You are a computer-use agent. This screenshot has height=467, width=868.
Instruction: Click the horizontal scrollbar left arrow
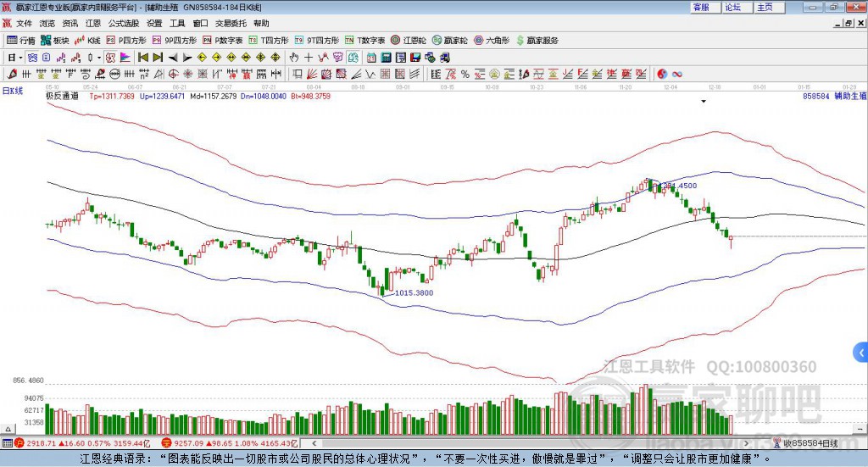point(314,443)
